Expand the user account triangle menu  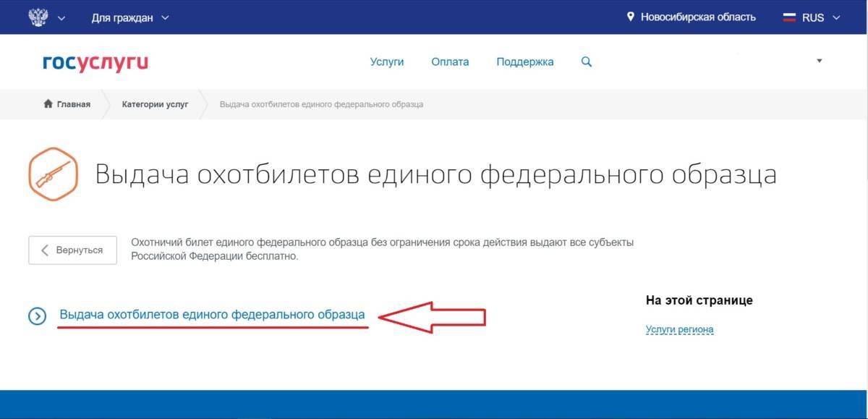click(x=820, y=62)
